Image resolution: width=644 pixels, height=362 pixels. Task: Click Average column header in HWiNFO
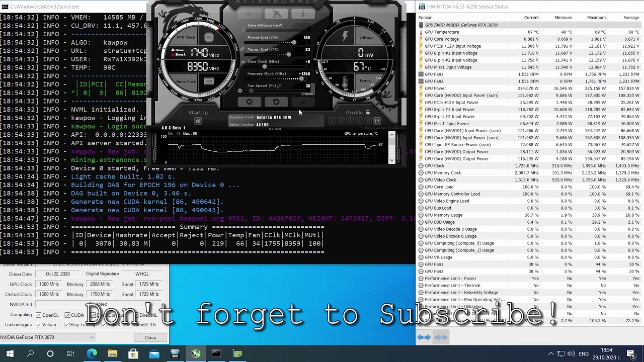[x=625, y=18]
